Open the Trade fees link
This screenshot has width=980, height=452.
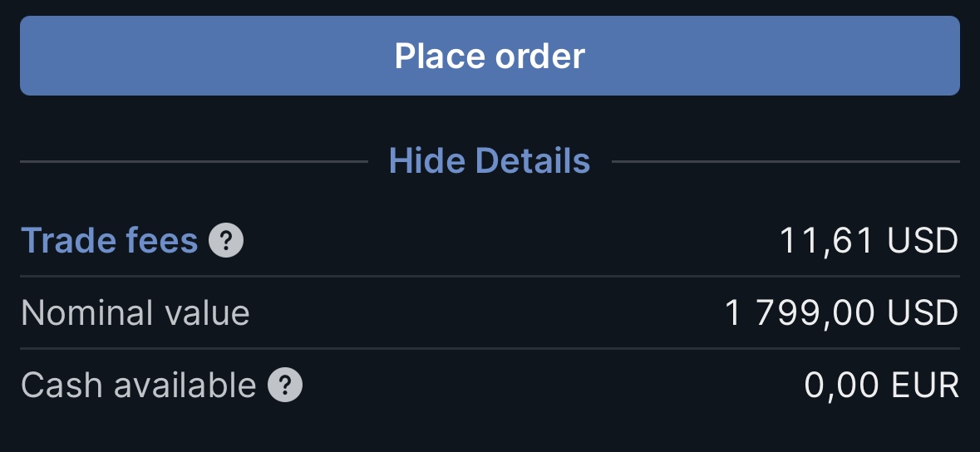pyautogui.click(x=109, y=241)
